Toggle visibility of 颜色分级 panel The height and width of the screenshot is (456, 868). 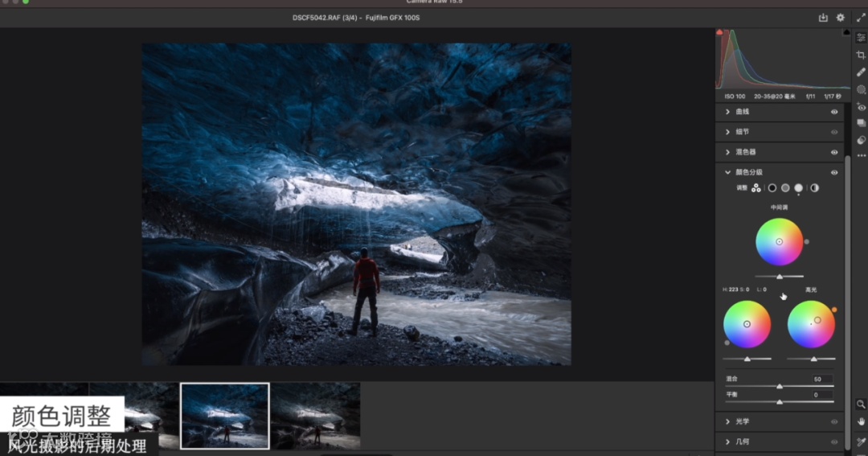click(x=834, y=172)
